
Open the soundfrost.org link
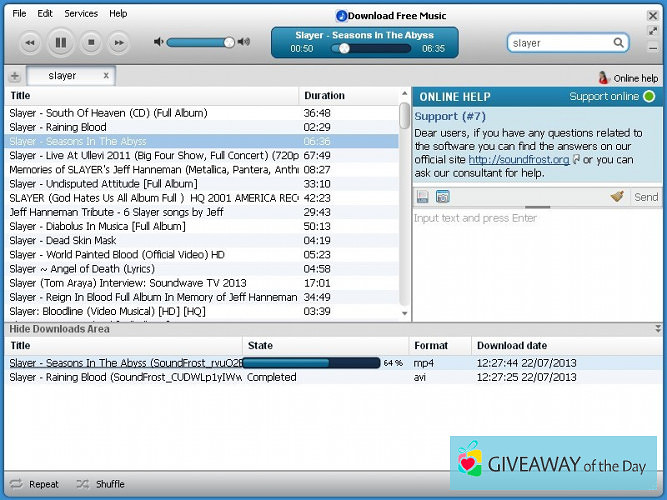point(518,159)
